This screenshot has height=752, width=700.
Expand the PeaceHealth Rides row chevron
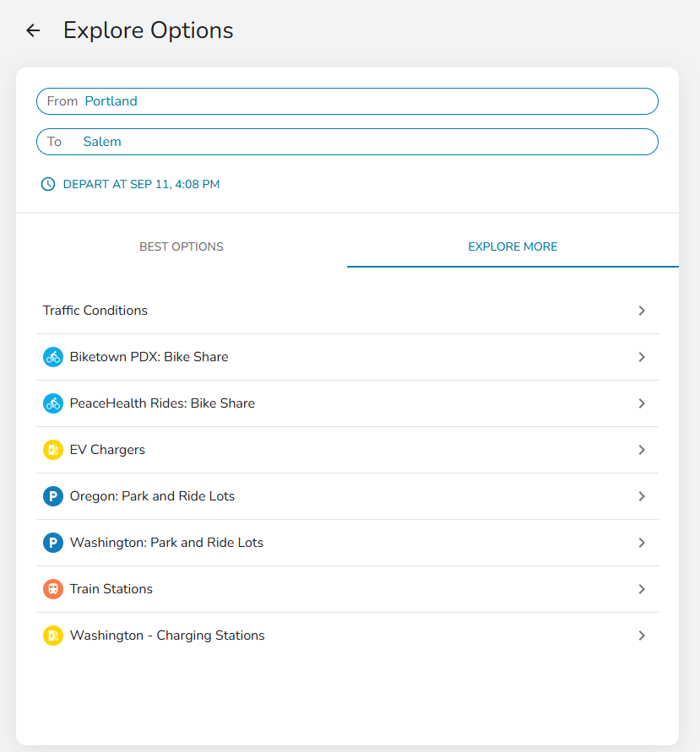[x=642, y=403]
